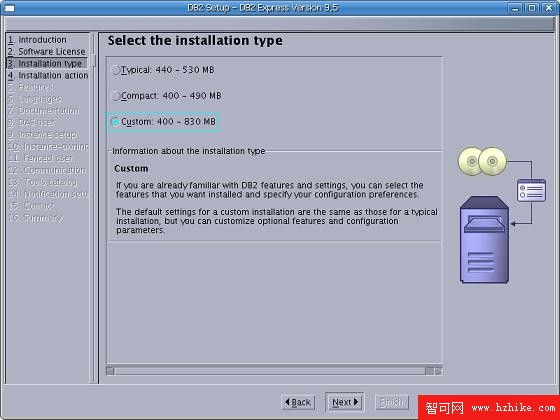Viewport: 560px width, 420px height.
Task: Click the horizontal scrollbar right arrow
Action: [438, 371]
